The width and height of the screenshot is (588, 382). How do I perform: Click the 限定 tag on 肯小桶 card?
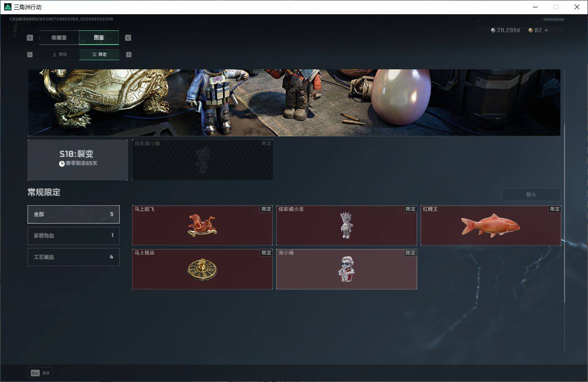410,253
